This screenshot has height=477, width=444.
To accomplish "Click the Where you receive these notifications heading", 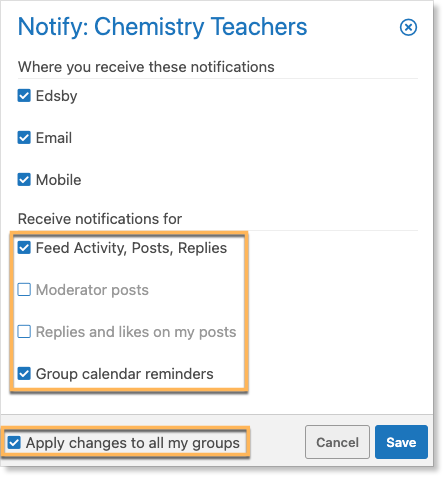I will tap(146, 67).
